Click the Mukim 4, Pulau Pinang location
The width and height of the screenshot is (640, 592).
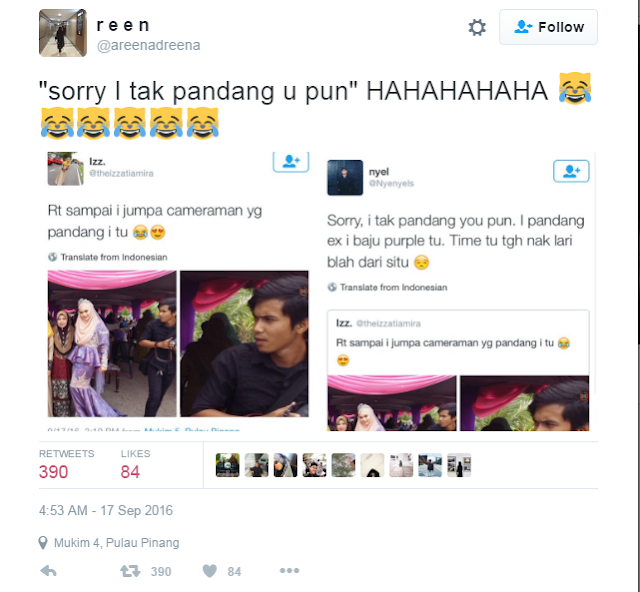pos(117,543)
